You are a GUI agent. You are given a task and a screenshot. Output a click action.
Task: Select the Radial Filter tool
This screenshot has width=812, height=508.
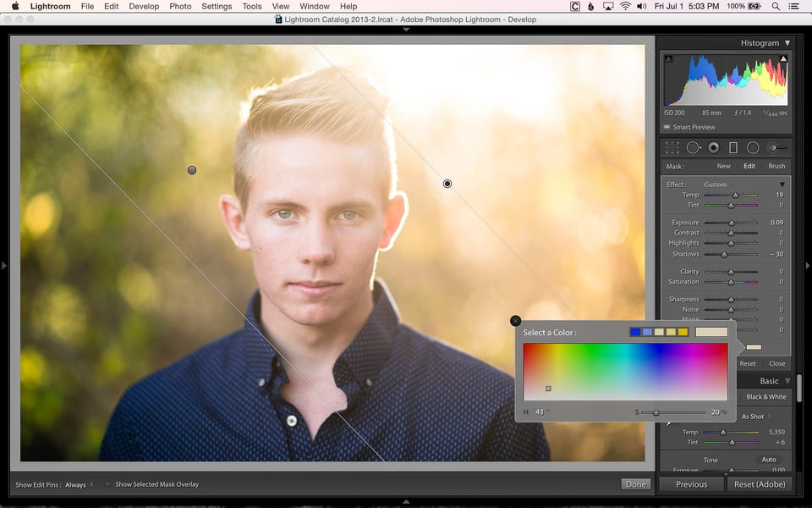tap(753, 148)
